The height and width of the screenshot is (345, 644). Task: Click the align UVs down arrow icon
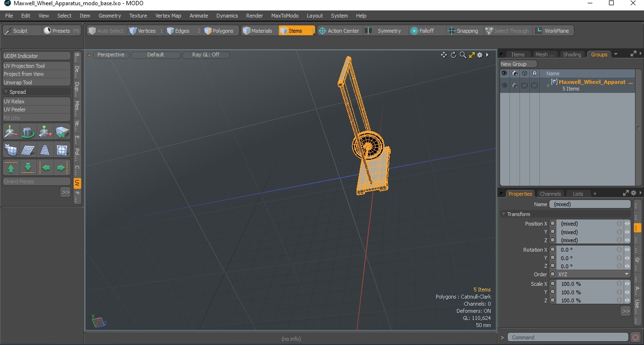click(28, 167)
